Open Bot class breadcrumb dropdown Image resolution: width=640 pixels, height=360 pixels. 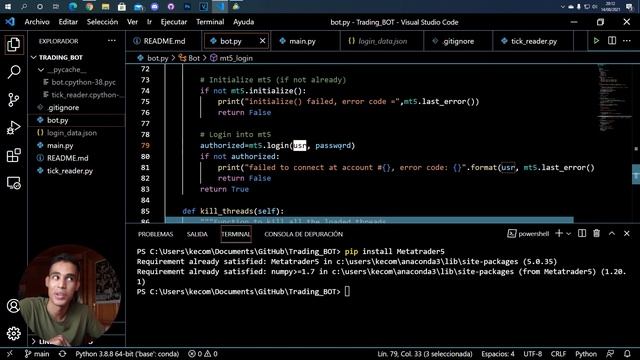(190, 58)
